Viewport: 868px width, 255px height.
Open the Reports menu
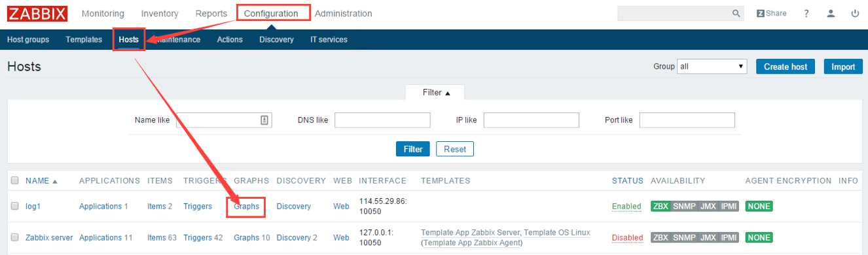pos(211,13)
